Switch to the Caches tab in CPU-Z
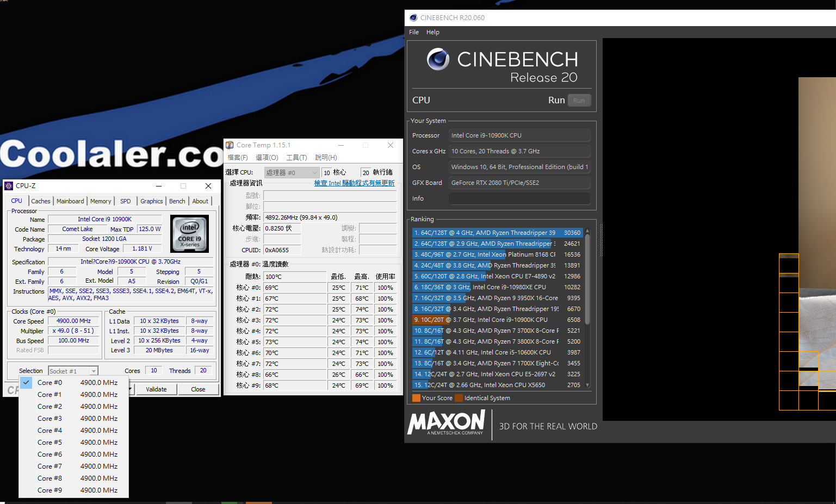Image resolution: width=836 pixels, height=504 pixels. [x=40, y=201]
